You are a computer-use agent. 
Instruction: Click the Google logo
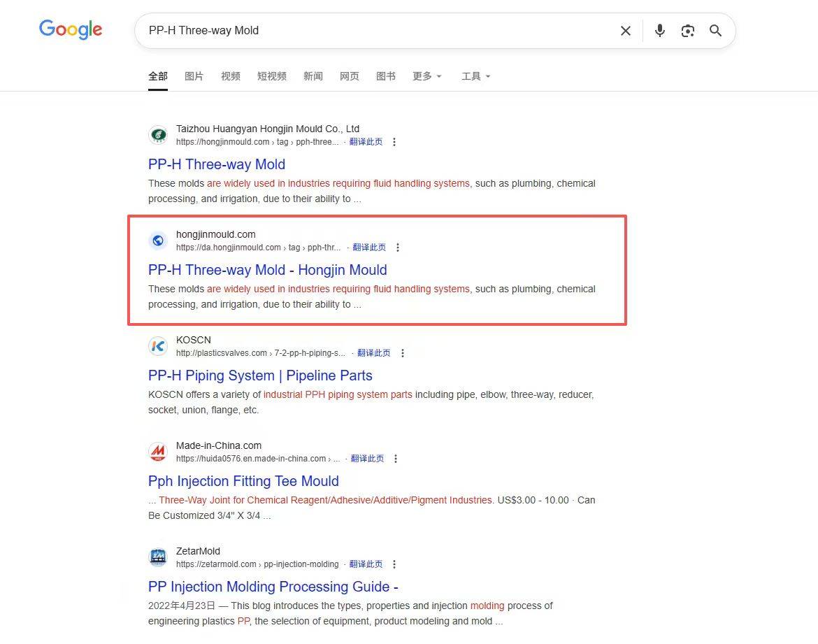tap(71, 29)
